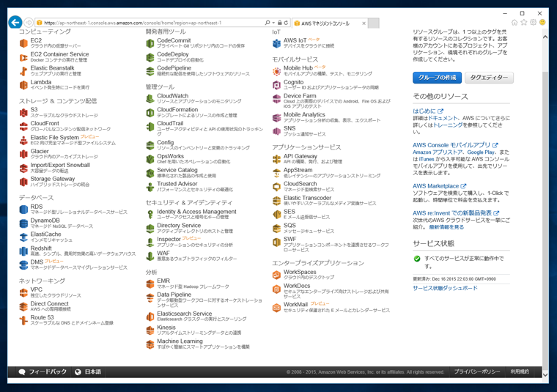Click the scrollbar up arrow
This screenshot has width=557, height=392.
tap(545, 37)
